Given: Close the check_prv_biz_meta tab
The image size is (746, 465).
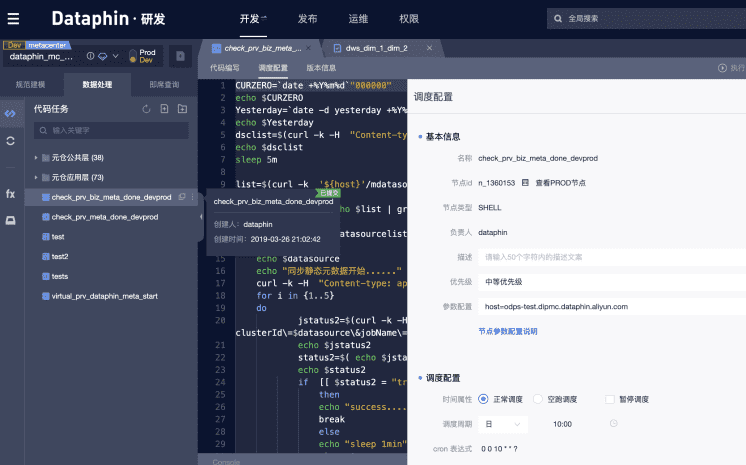Looking at the screenshot, I should point(308,48).
